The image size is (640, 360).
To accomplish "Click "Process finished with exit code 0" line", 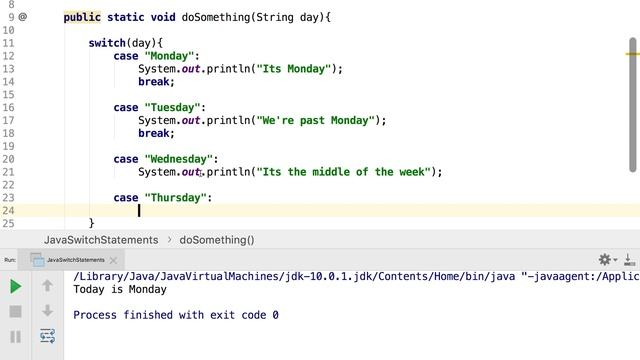I will pyautogui.click(x=176, y=315).
